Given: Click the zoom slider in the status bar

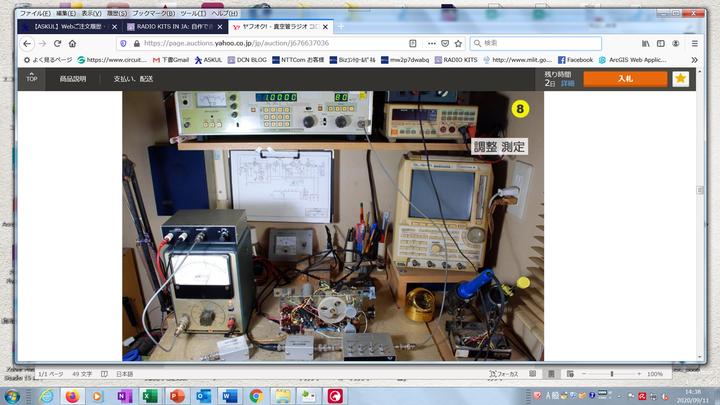Looking at the screenshot, I should tap(612, 373).
